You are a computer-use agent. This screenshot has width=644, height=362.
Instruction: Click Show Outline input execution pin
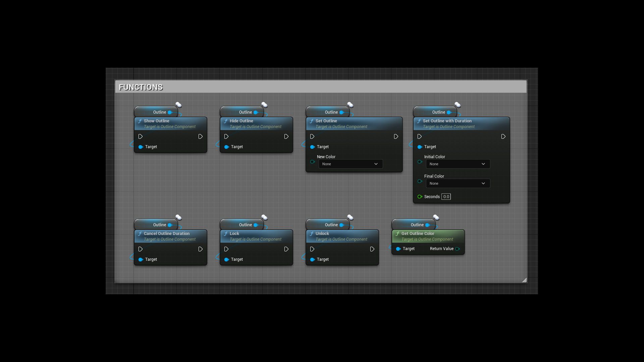(x=141, y=136)
